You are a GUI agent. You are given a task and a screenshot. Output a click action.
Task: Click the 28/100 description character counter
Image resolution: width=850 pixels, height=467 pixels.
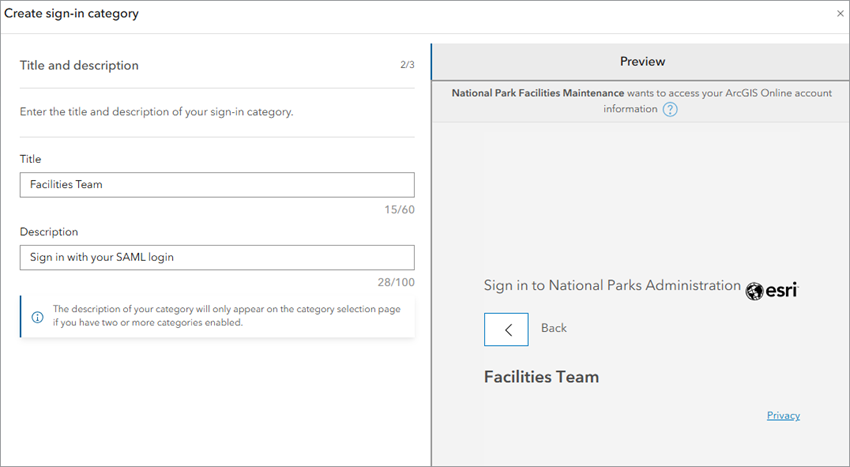pos(397,282)
